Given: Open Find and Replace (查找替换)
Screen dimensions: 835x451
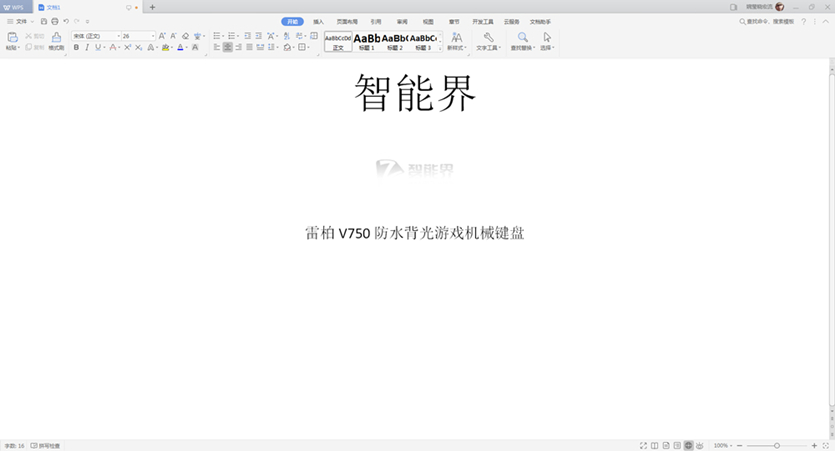Looking at the screenshot, I should 522,40.
